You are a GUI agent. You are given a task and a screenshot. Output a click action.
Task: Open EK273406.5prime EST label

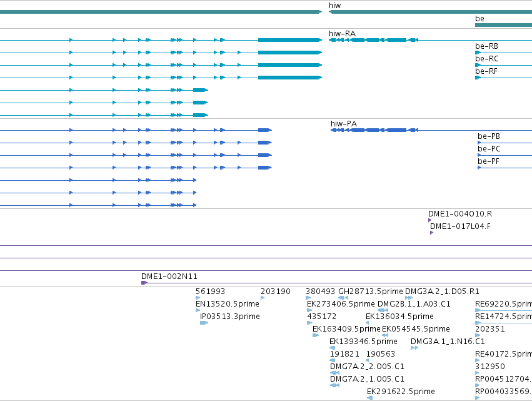341,304
